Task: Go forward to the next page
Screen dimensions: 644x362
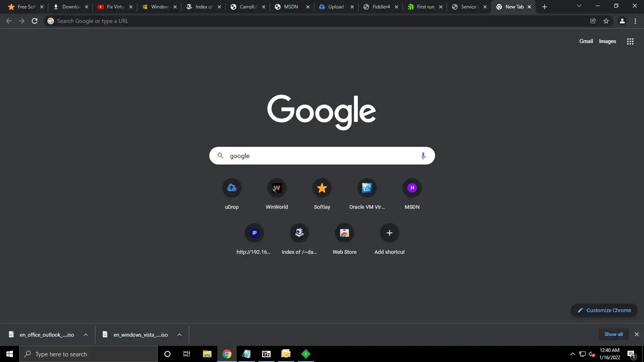Action: (22, 21)
